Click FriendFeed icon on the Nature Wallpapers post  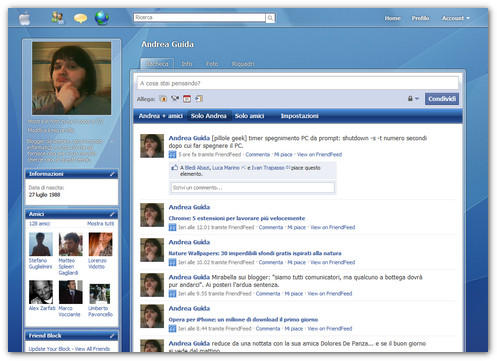point(172,262)
